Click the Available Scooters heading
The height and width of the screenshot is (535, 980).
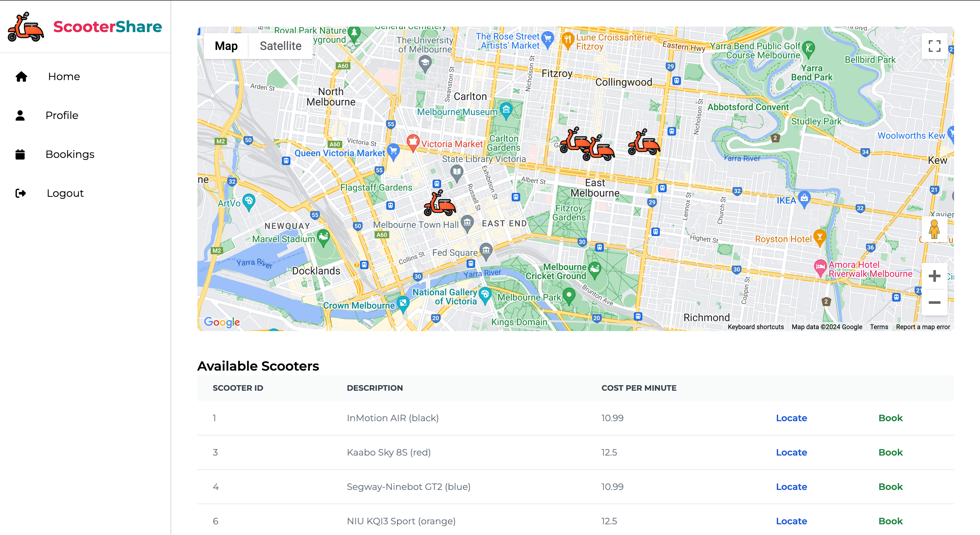coord(258,366)
